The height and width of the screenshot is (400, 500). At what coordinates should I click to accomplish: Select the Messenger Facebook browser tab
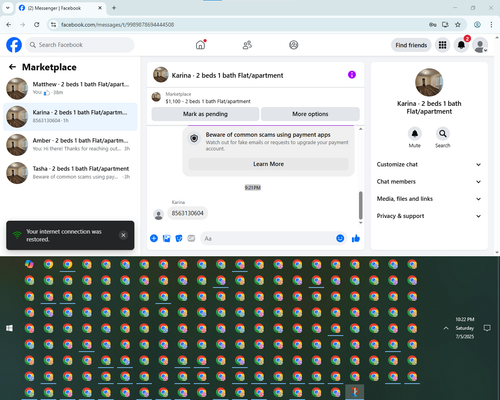click(61, 8)
